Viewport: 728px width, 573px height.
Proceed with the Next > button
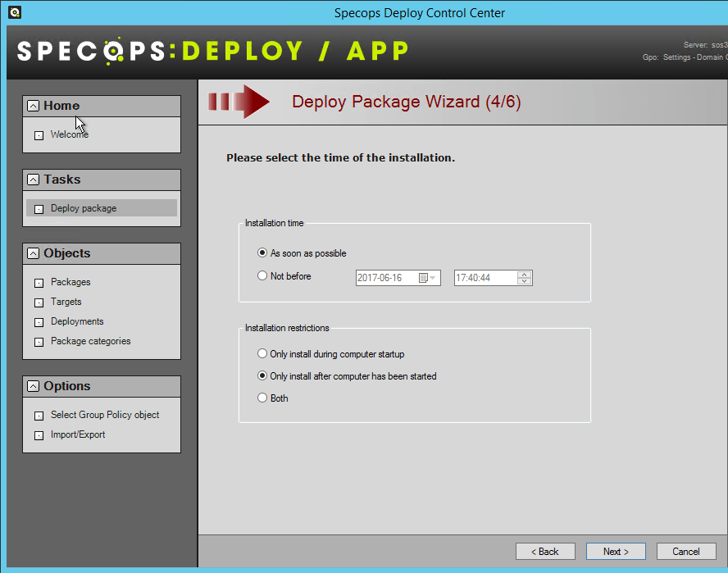[x=616, y=552]
